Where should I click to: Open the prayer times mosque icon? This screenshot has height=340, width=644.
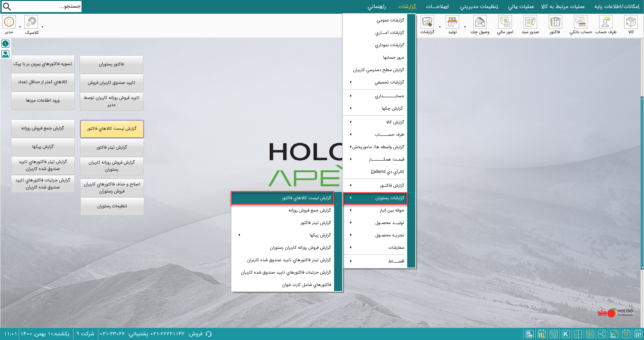pos(614,334)
